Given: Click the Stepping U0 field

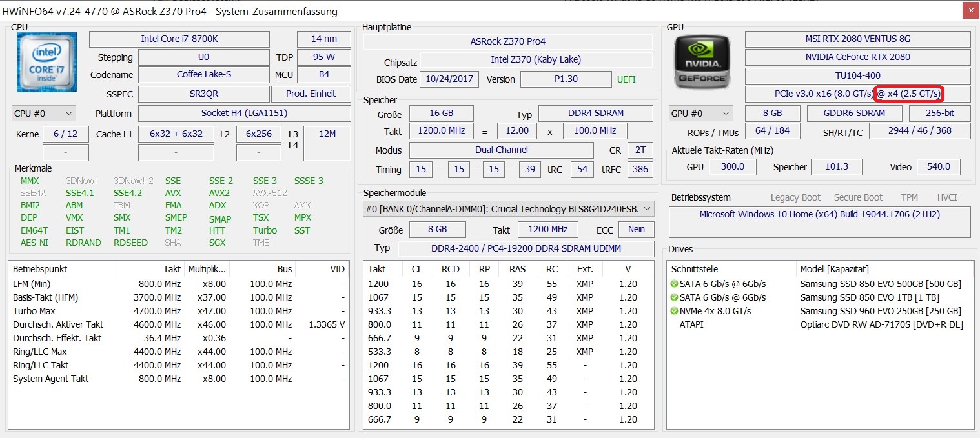Looking at the screenshot, I should (204, 57).
